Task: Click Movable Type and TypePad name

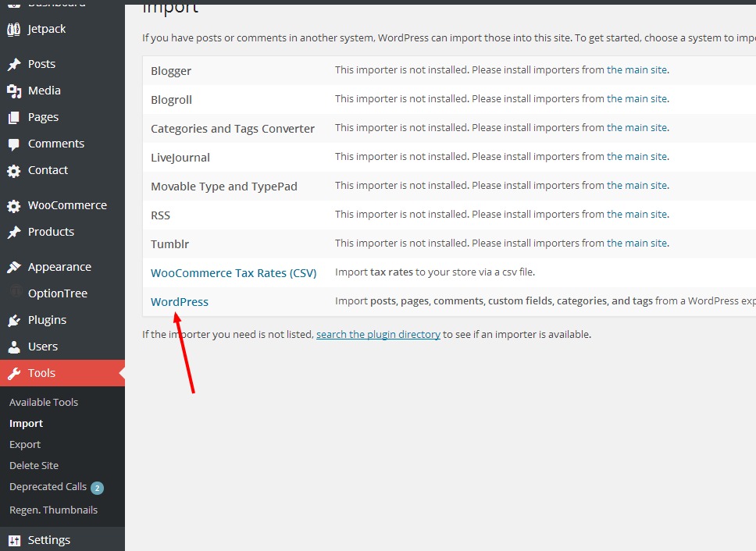Action: pyautogui.click(x=223, y=187)
